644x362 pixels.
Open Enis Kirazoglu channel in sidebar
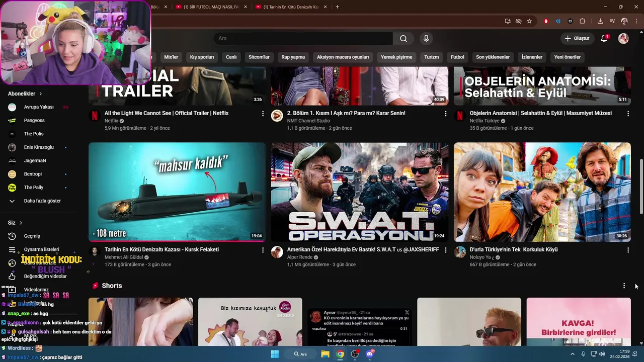[x=38, y=147]
